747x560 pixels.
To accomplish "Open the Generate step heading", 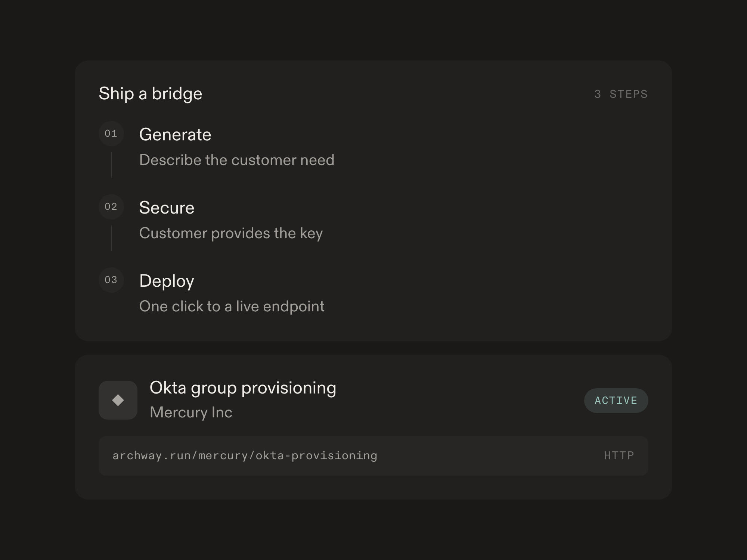I will point(175,134).
